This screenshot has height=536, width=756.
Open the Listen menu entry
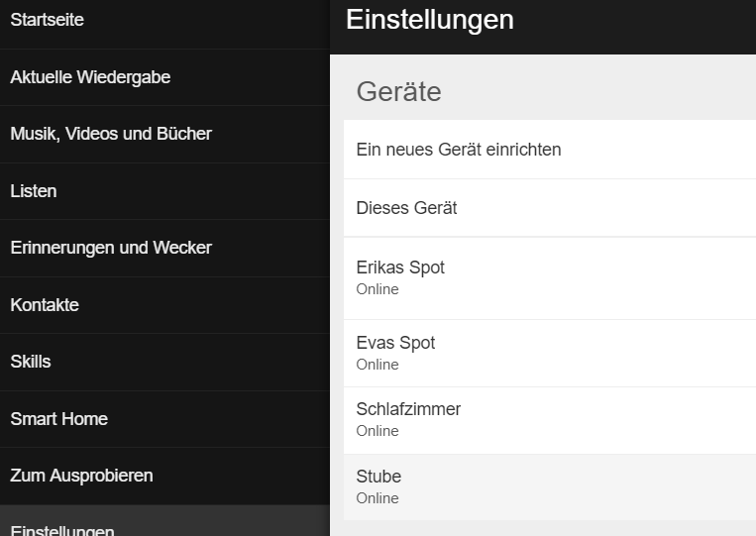point(34,191)
